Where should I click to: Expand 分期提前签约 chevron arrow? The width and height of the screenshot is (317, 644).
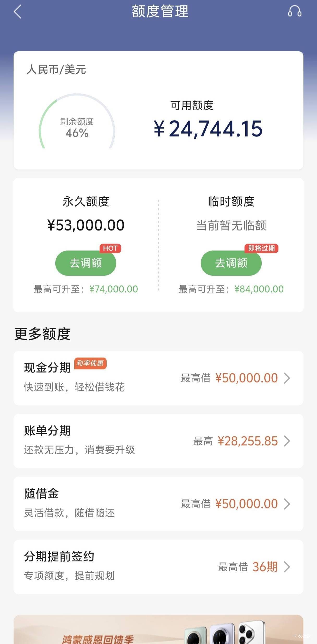287,567
